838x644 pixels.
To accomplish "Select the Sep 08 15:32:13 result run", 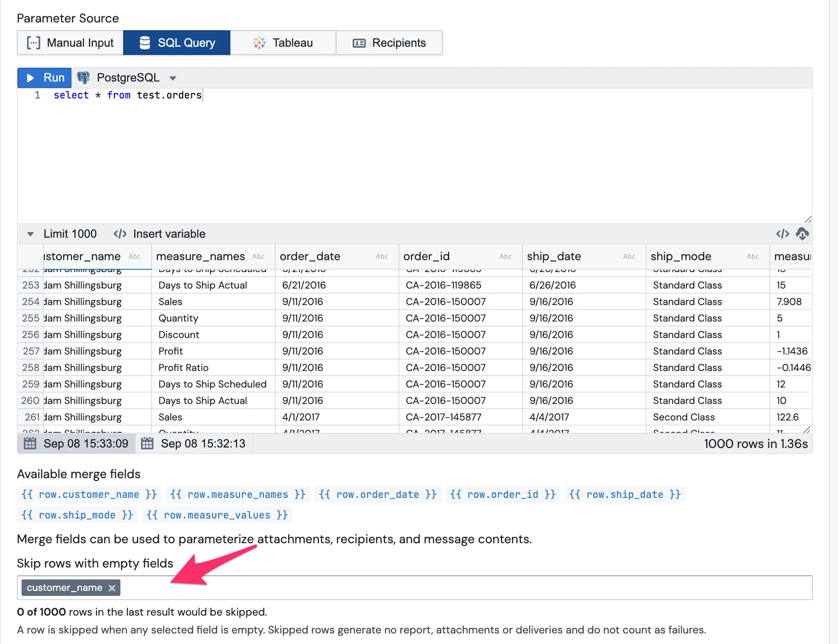I will click(x=194, y=443).
